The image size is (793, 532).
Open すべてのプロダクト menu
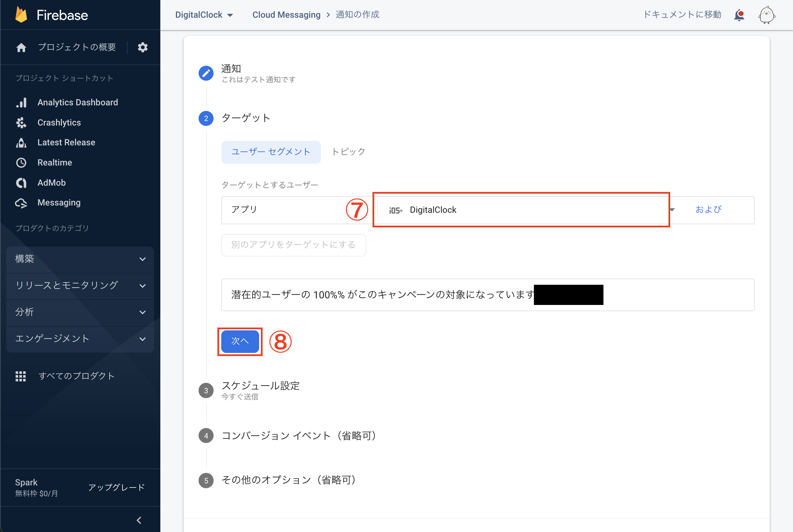pos(76,376)
